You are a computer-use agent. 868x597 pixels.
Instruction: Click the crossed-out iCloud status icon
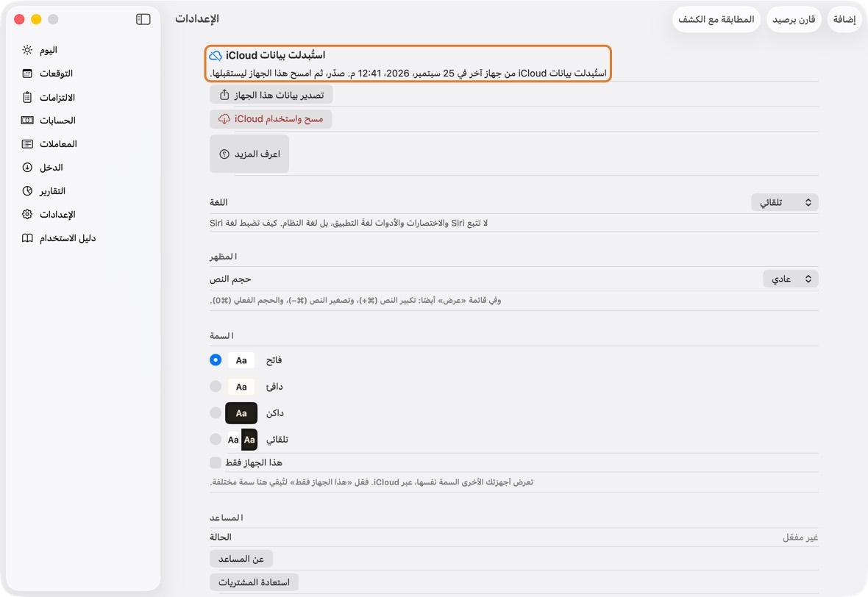(x=216, y=55)
